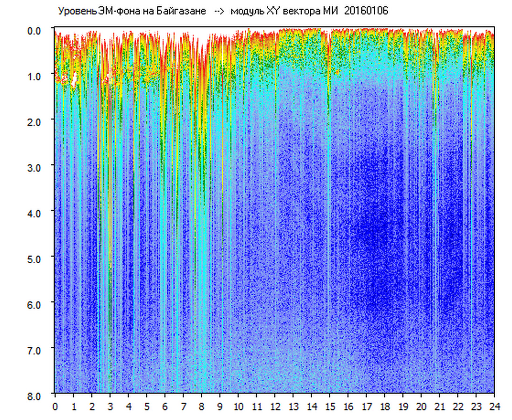Click the 1.0 value on the y-axis
Screen dimensions: 512x420
click(35, 76)
